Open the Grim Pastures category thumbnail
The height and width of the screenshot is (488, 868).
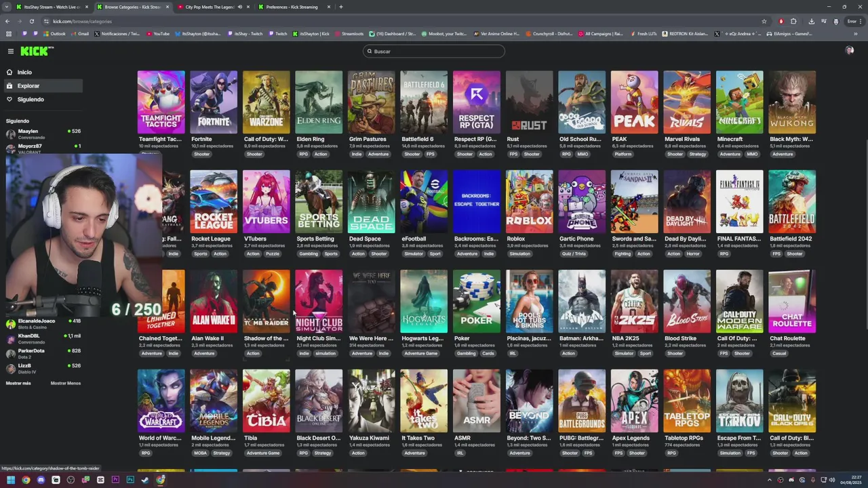click(371, 102)
